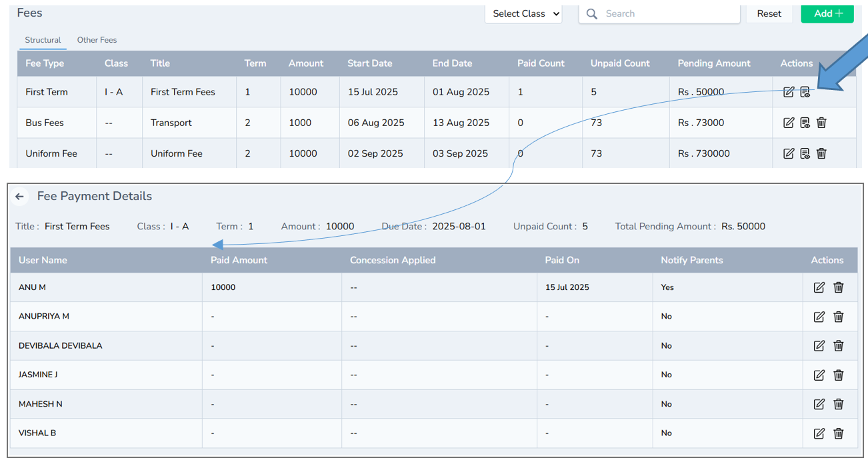Delete the Uniform Fee row
868x470 pixels.
(822, 153)
